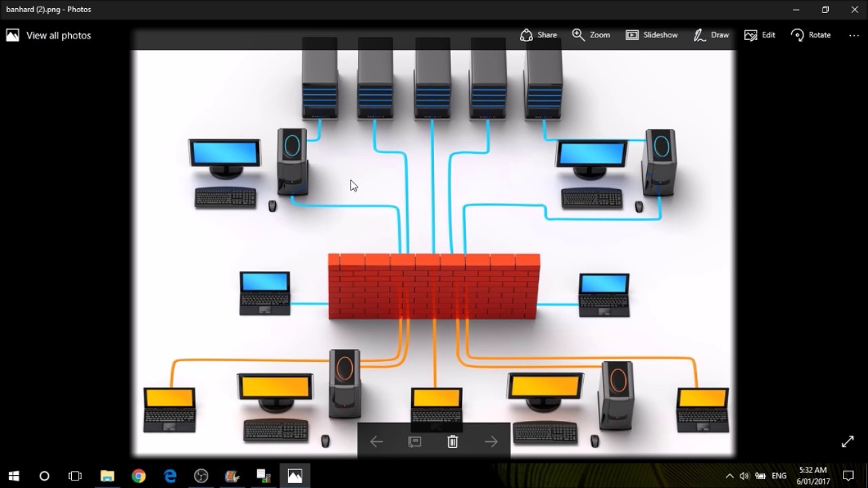This screenshot has width=868, height=488.
Task: Rotate the photo
Action: click(810, 35)
